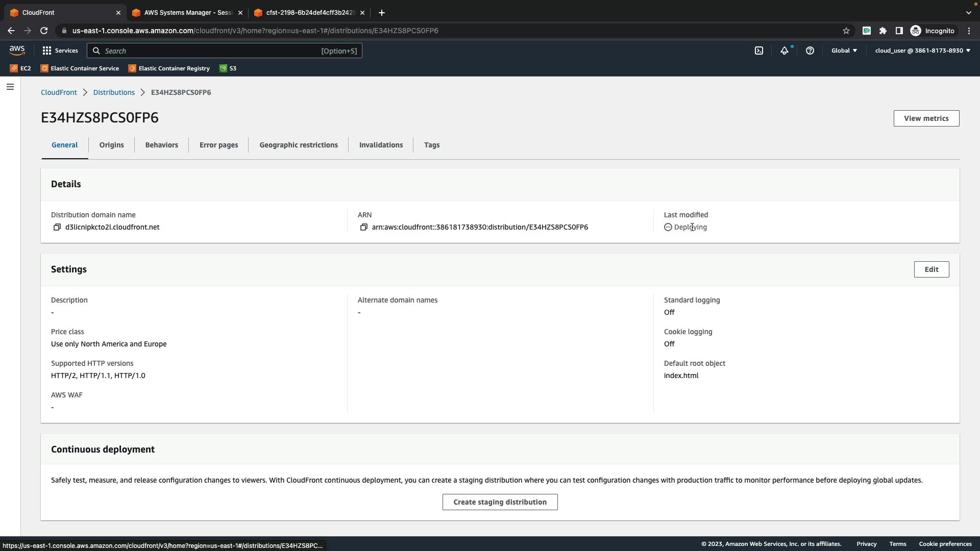
Task: Go to Distributions breadcrumb link
Action: point(114,92)
